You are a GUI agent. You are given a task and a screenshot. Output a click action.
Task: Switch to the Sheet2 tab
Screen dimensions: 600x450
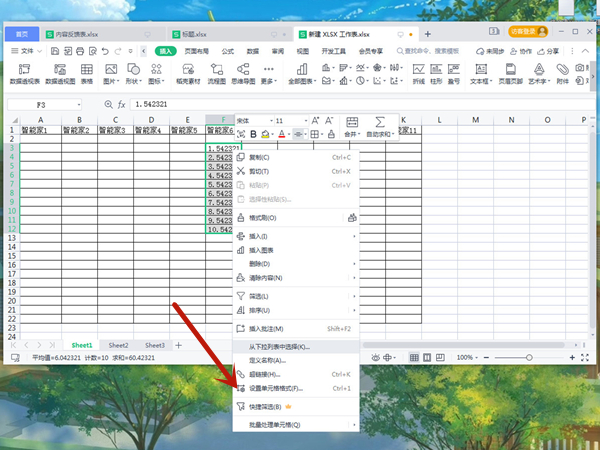tap(118, 345)
